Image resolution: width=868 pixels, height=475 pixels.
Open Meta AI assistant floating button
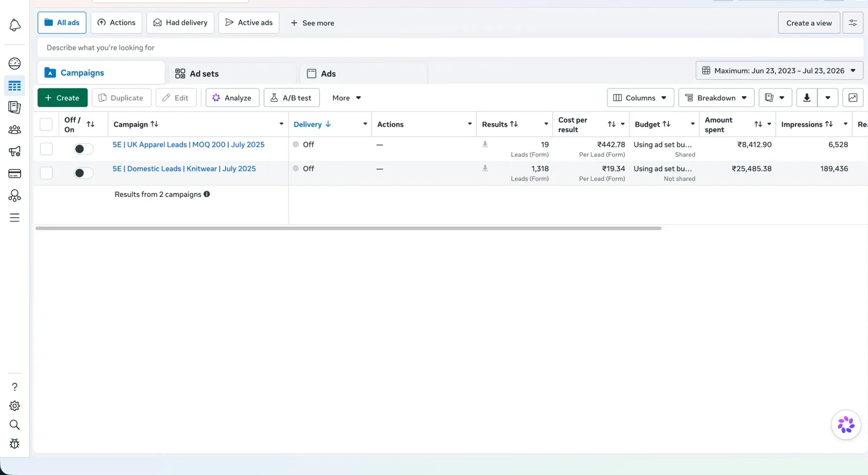(x=846, y=425)
